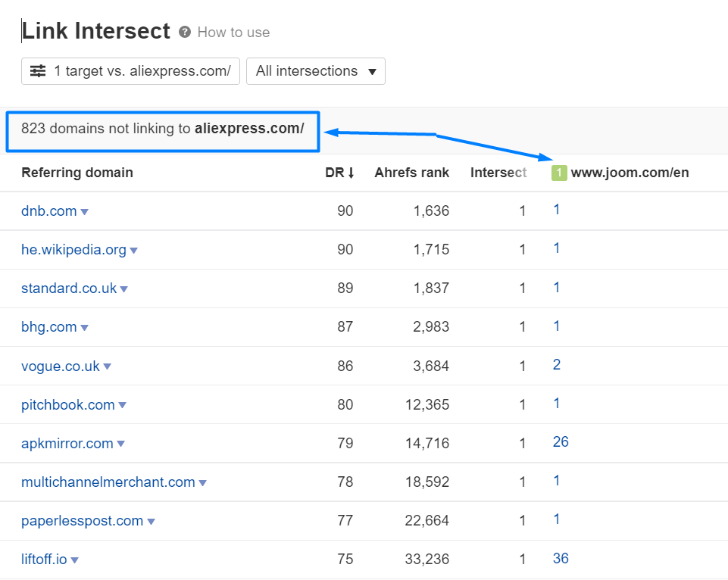Viewport: 728px width, 580px height.
Task: Click the joom link count 26 for apkmirror.com
Action: (x=561, y=441)
